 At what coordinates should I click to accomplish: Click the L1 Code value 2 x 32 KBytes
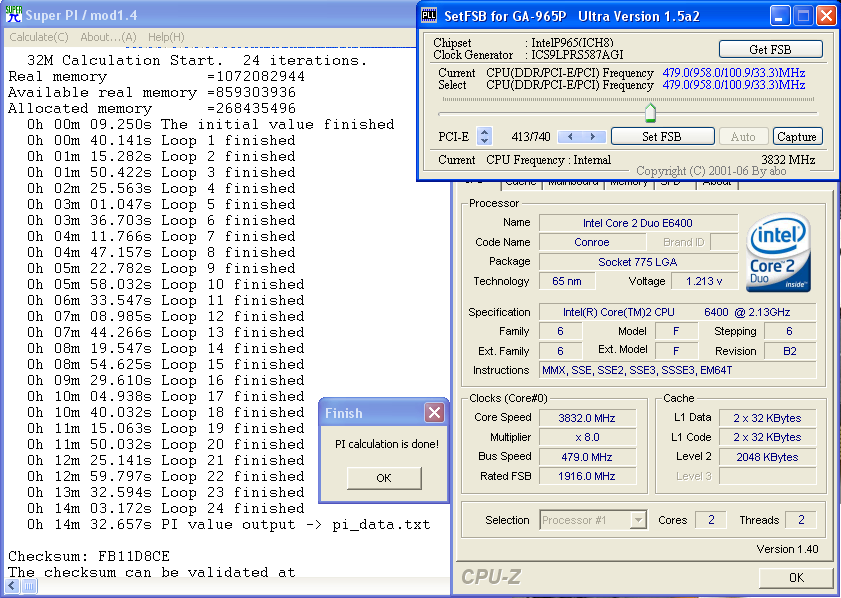pos(768,437)
